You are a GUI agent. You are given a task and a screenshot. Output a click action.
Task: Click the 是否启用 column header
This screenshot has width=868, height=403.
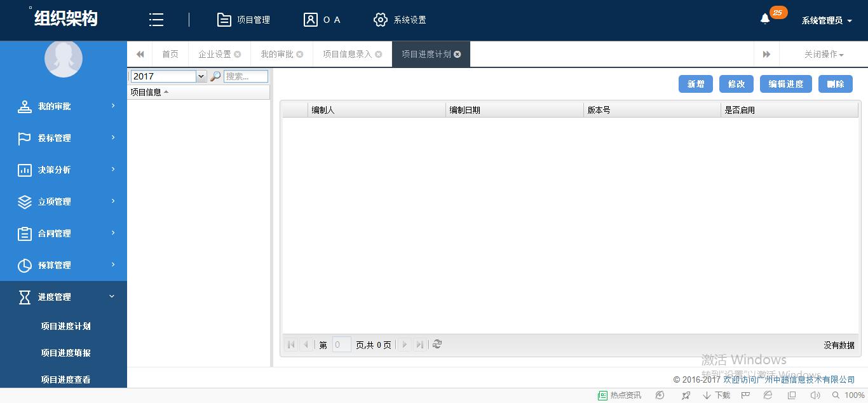coord(790,110)
